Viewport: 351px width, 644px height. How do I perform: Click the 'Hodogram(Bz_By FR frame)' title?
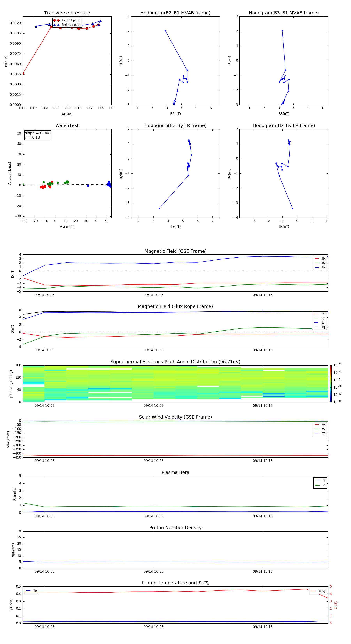175,125
